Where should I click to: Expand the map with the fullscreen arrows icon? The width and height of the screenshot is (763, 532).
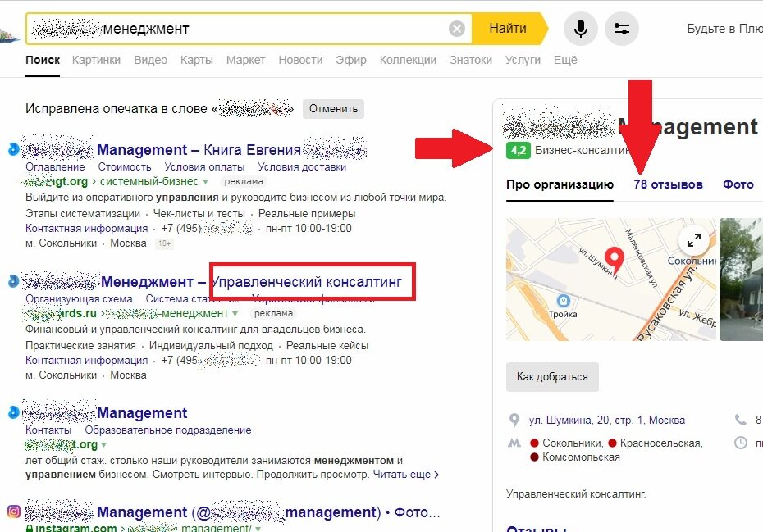pyautogui.click(x=693, y=240)
